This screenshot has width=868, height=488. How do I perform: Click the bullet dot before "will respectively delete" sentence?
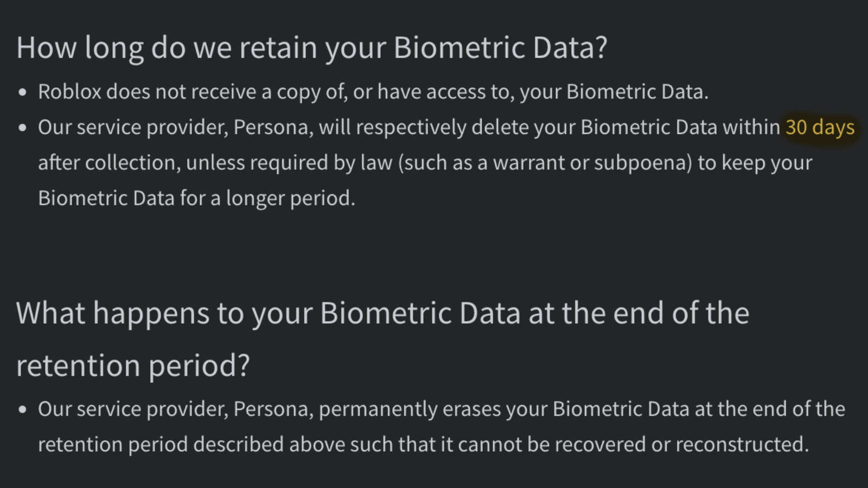(x=22, y=129)
